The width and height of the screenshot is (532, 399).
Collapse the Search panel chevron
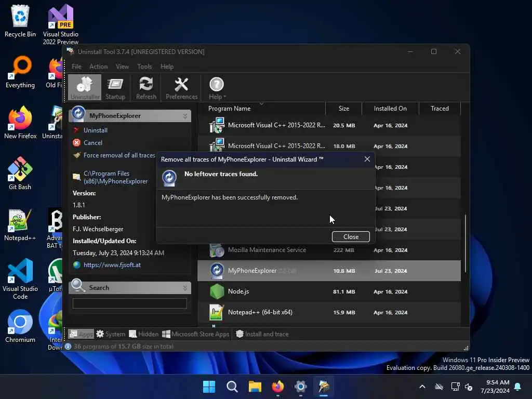click(185, 288)
